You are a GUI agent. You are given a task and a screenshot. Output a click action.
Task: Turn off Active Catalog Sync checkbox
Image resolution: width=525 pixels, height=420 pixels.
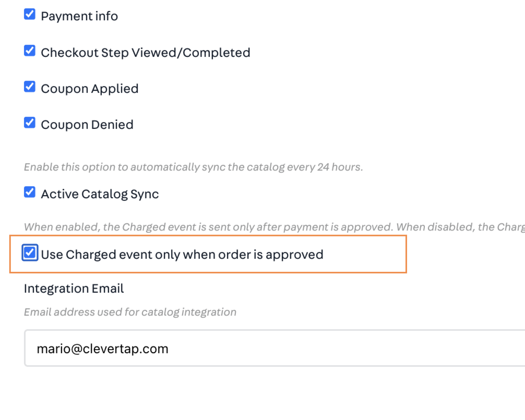click(29, 192)
